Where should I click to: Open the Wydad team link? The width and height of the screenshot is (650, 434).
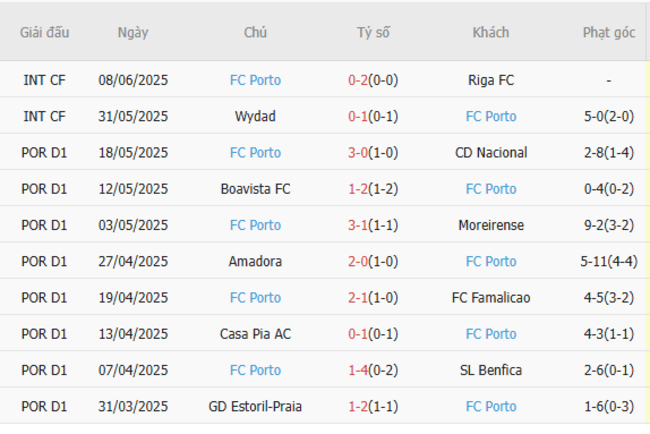pyautogui.click(x=255, y=116)
